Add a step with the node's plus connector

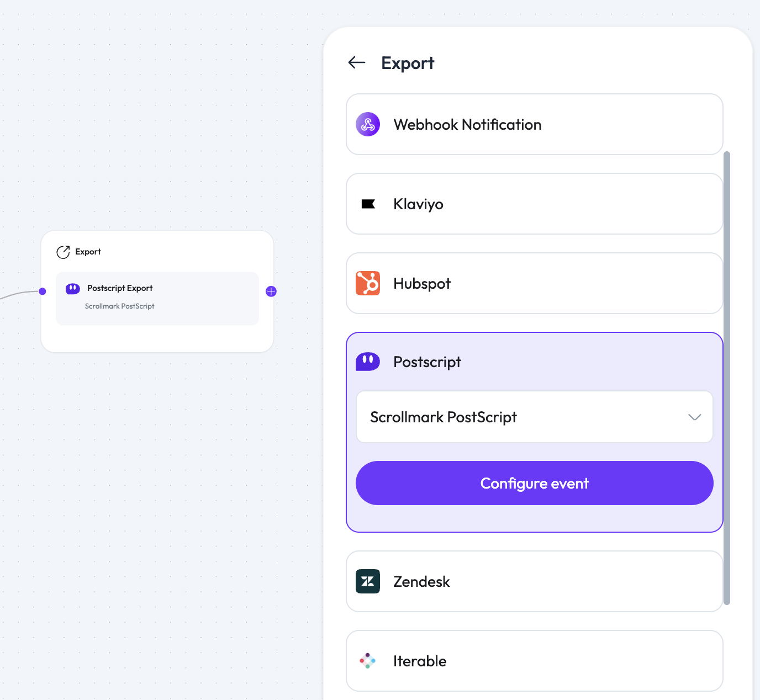click(x=271, y=291)
